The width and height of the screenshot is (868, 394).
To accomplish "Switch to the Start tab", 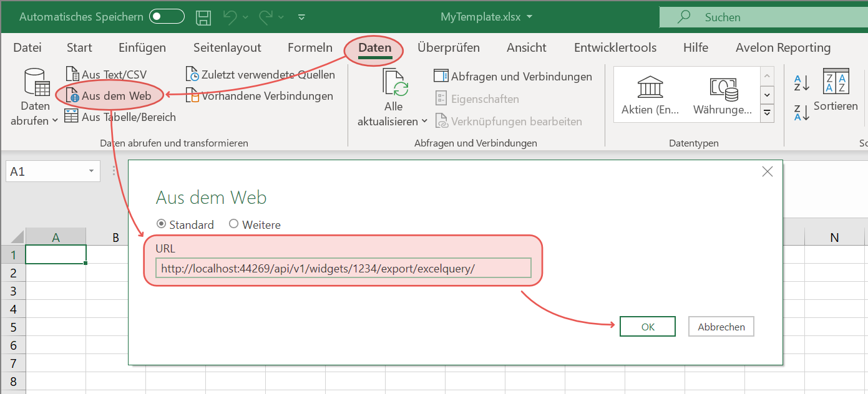I will tap(79, 47).
